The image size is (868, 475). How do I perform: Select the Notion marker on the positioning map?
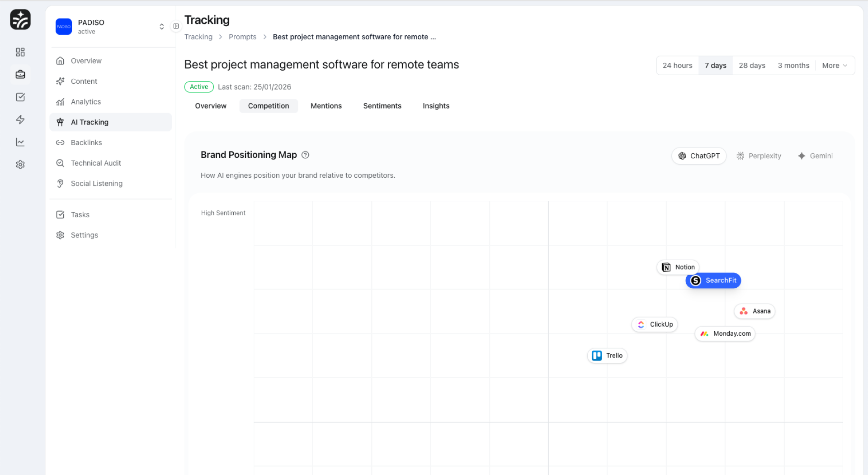678,267
